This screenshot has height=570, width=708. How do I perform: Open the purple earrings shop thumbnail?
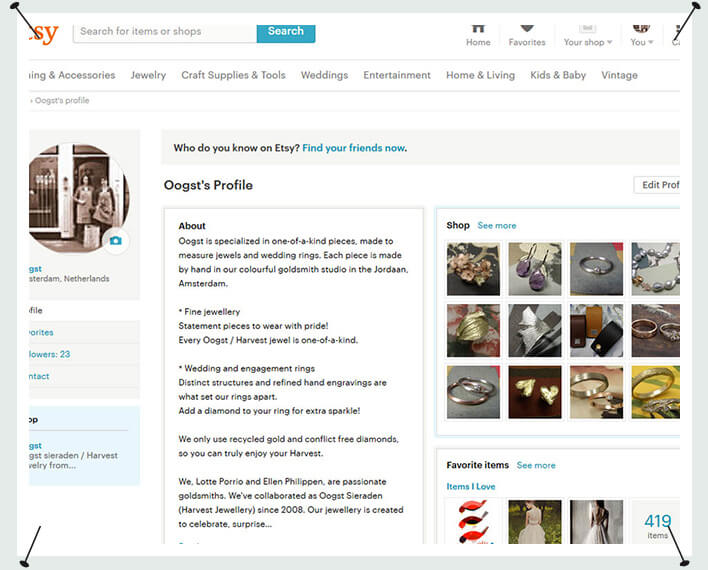point(535,268)
